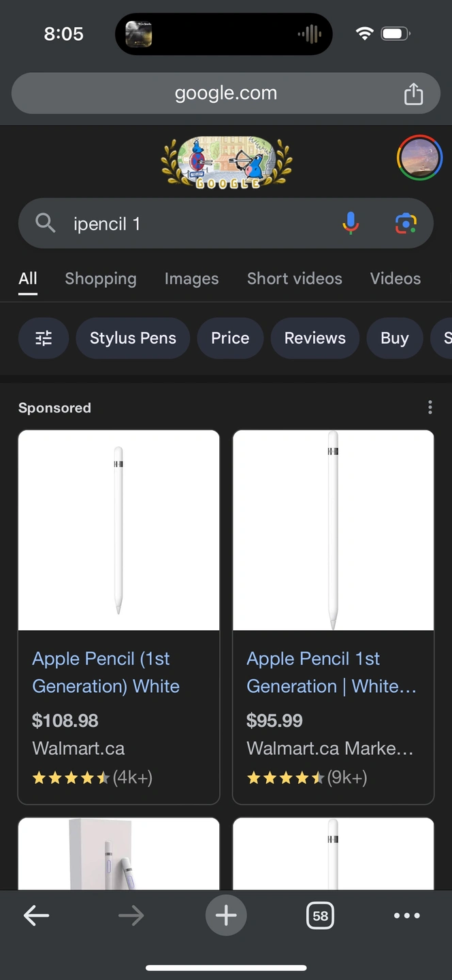Open search filter settings icon
The image size is (452, 980).
(x=44, y=338)
